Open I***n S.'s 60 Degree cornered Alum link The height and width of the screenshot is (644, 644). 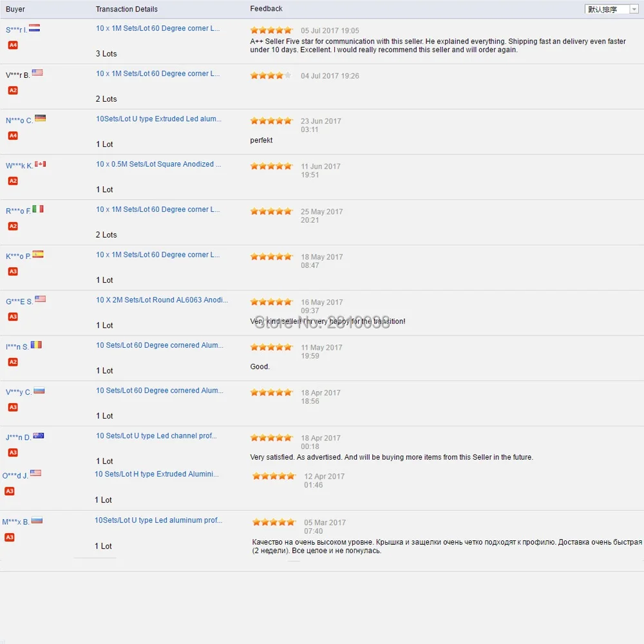coord(160,345)
